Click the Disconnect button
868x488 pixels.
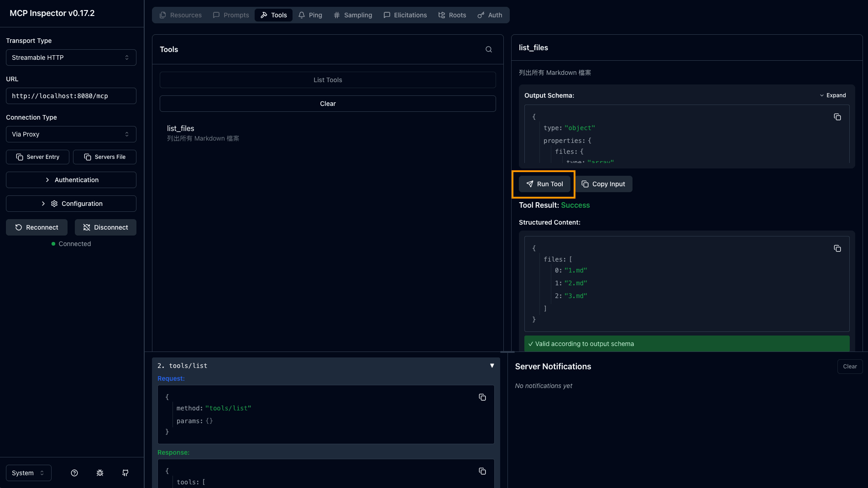tap(105, 227)
